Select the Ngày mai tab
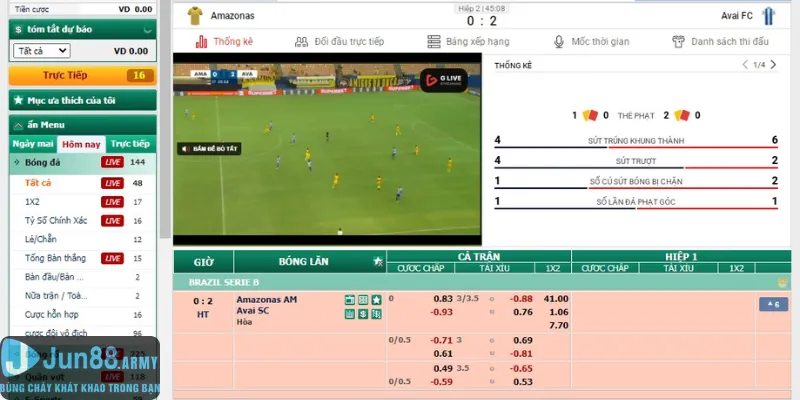The width and height of the screenshot is (800, 400). coord(32,144)
